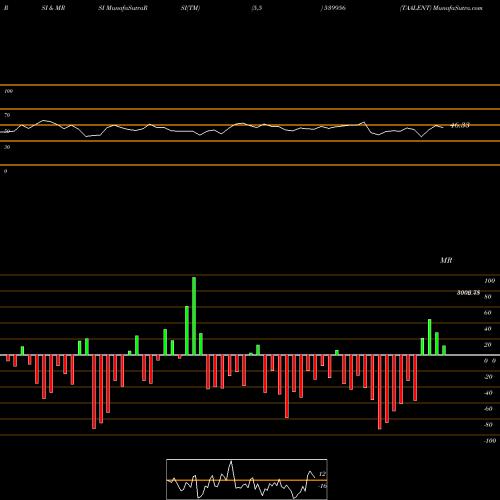Screen dimensions: 500x500
Task: Click the tallest green bar in MR histogram
Action: 194,316
